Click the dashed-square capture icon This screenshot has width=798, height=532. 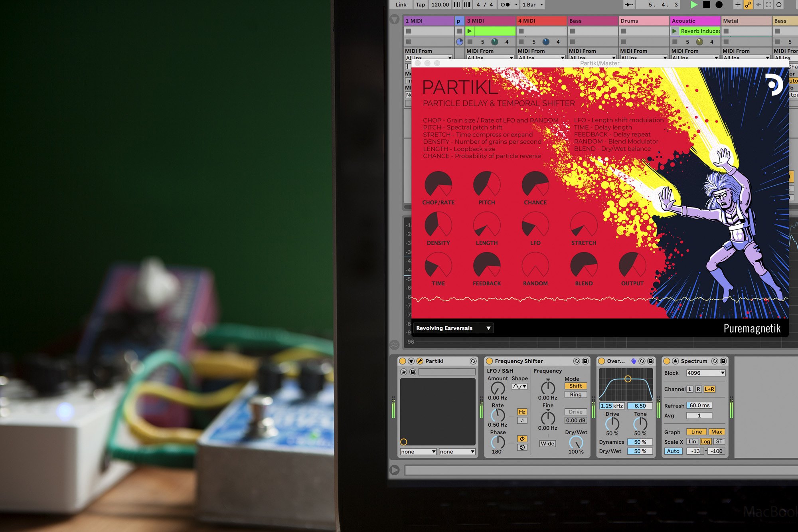pyautogui.click(x=768, y=5)
